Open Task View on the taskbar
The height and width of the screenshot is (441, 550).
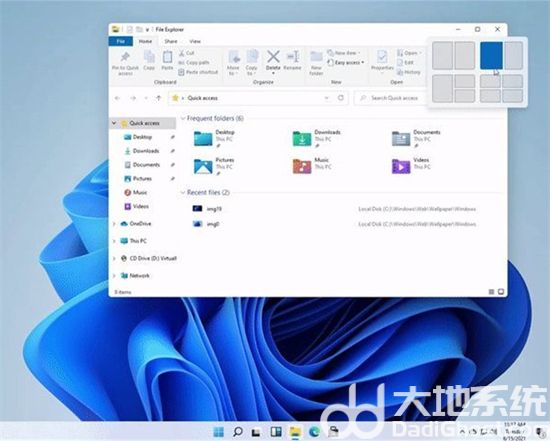257,432
